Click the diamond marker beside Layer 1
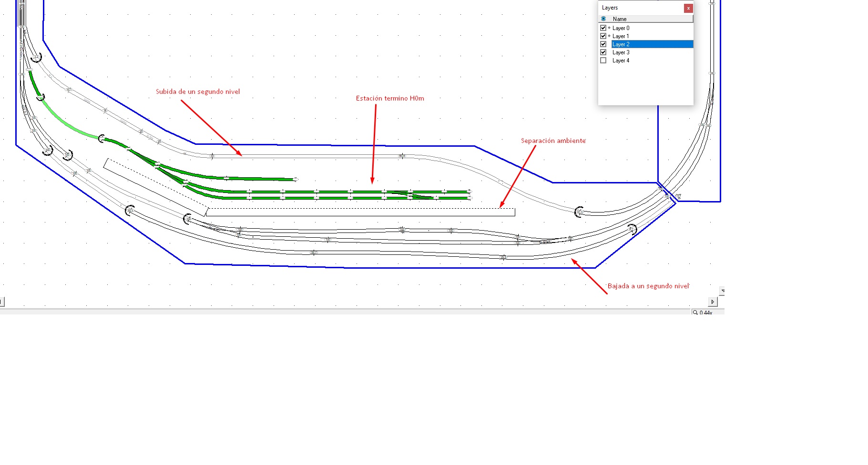The height and width of the screenshot is (465, 868). [x=609, y=36]
